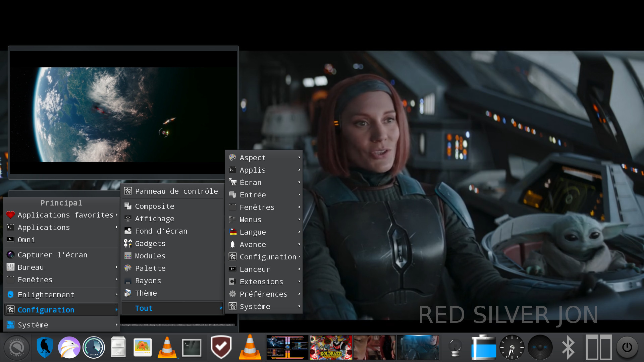The height and width of the screenshot is (362, 644).
Task: Select the blue fourth desktop thumbnail
Action: tap(418, 348)
